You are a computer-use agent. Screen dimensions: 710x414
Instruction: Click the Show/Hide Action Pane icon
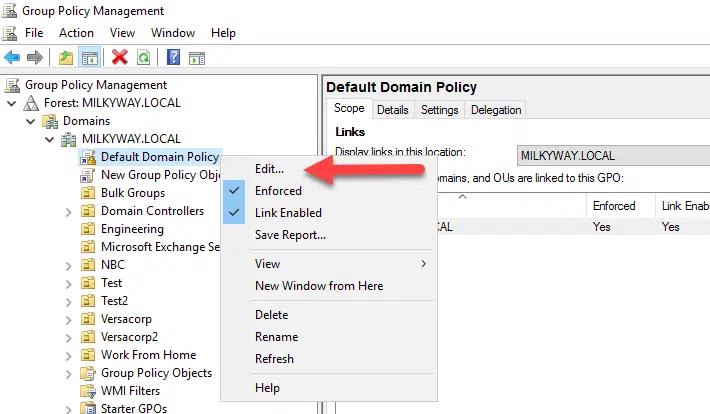tap(197, 58)
